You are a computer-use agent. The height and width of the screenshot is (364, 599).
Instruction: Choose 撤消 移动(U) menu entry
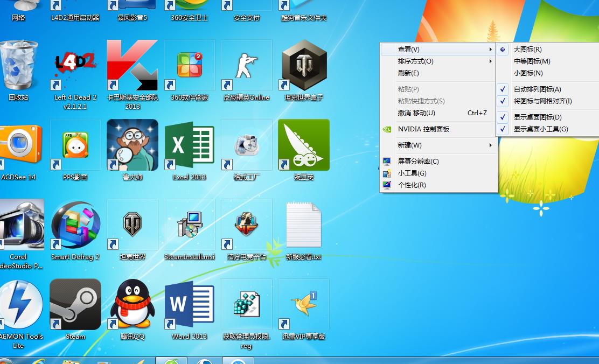point(438,113)
